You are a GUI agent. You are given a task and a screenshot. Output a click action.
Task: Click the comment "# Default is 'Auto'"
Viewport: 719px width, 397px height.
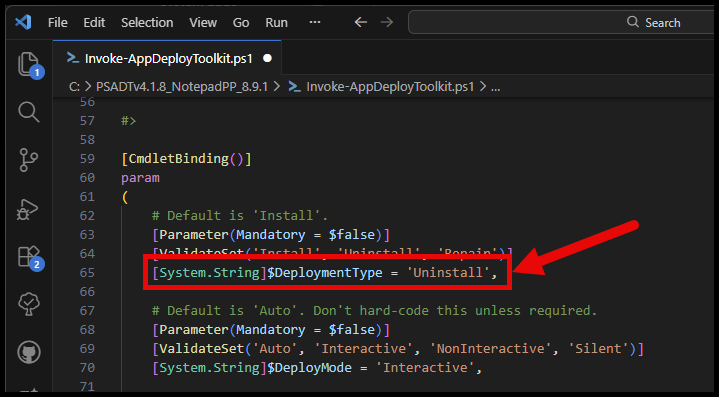pyautogui.click(x=228, y=311)
